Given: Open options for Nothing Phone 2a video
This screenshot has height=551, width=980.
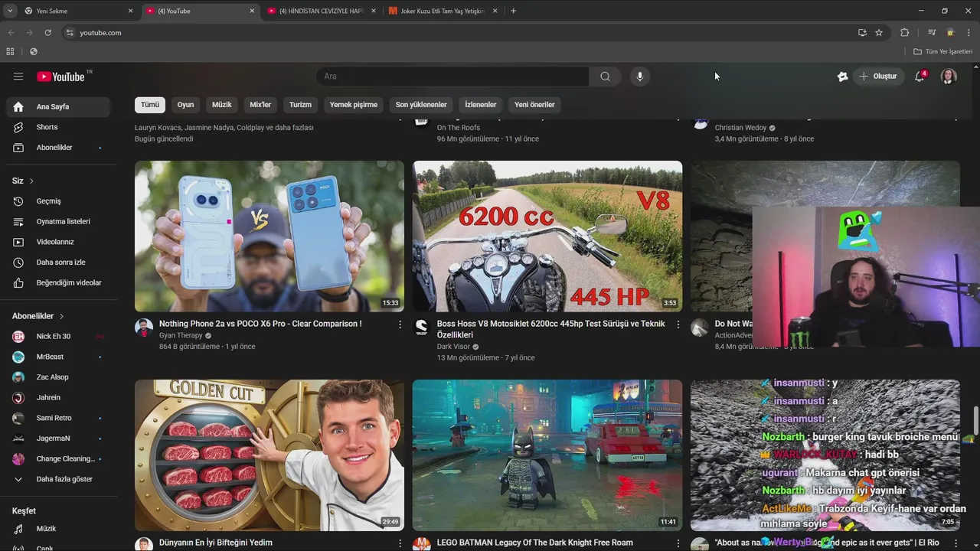Looking at the screenshot, I should (x=400, y=324).
